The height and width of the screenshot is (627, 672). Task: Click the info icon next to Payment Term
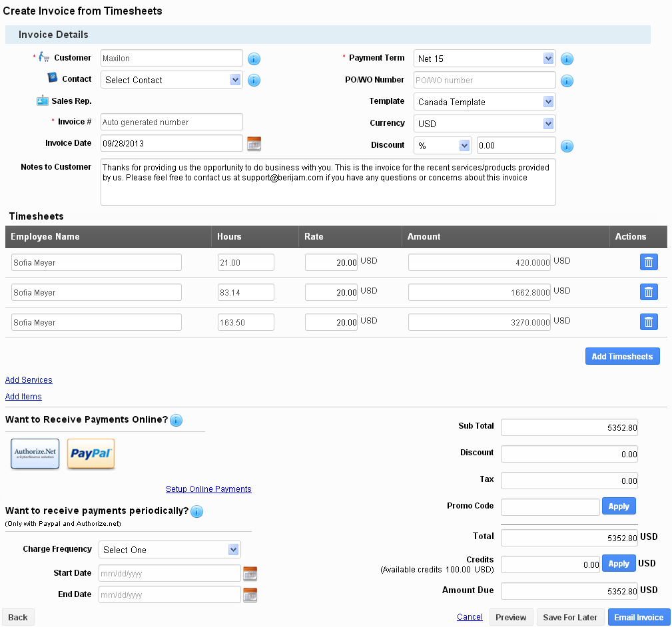coord(567,59)
